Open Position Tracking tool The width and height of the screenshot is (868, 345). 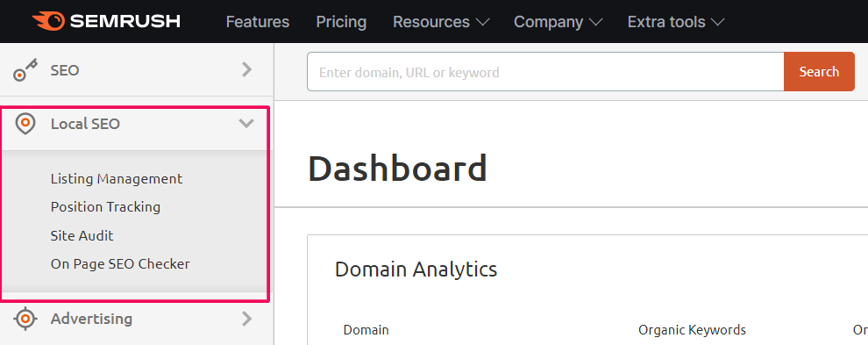click(105, 207)
